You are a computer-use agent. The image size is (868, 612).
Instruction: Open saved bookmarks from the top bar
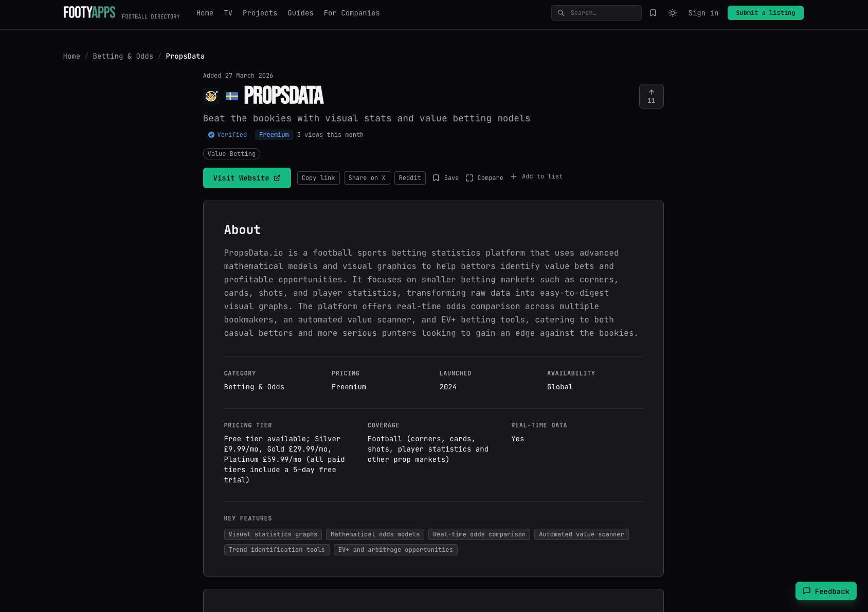pos(653,13)
